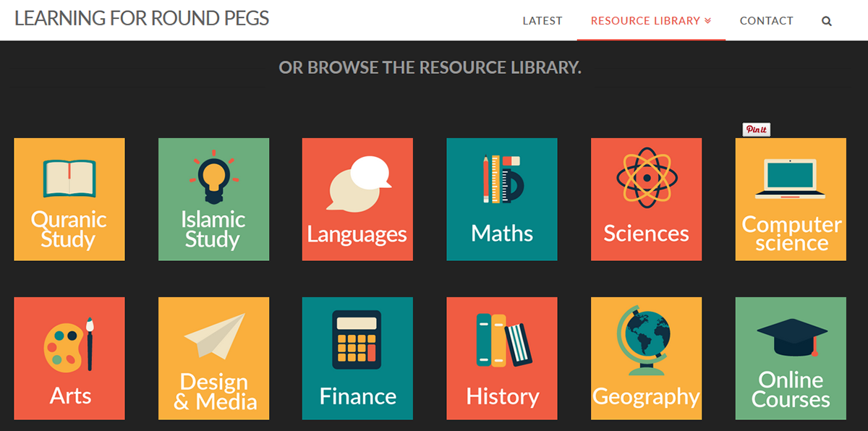Open the graduation cap Online Courses icon
Image resolution: width=868 pixels, height=431 pixels.
tap(791, 338)
